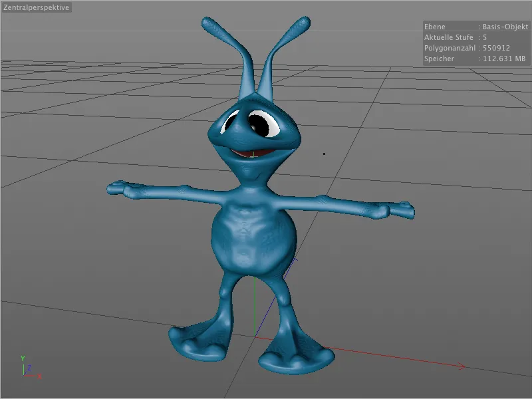Image resolution: width=532 pixels, height=399 pixels.
Task: Click the Polygonanzahl value 550912
Action: tap(496, 48)
